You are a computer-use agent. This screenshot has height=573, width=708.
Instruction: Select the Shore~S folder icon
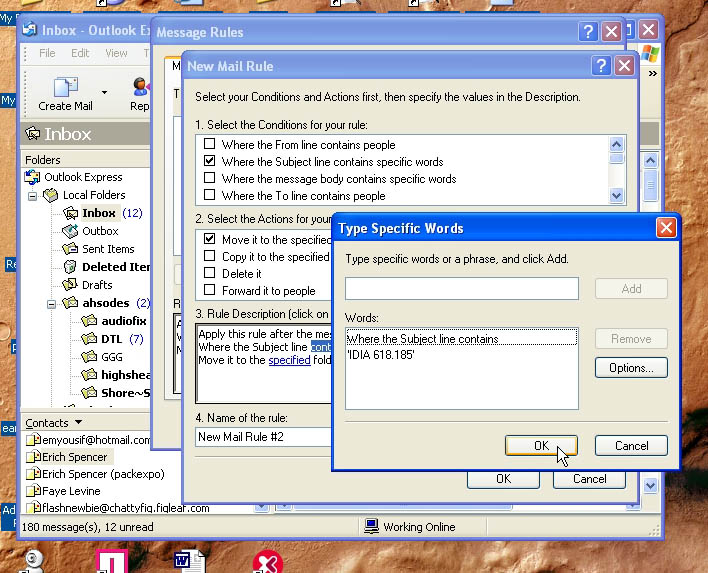click(89, 393)
